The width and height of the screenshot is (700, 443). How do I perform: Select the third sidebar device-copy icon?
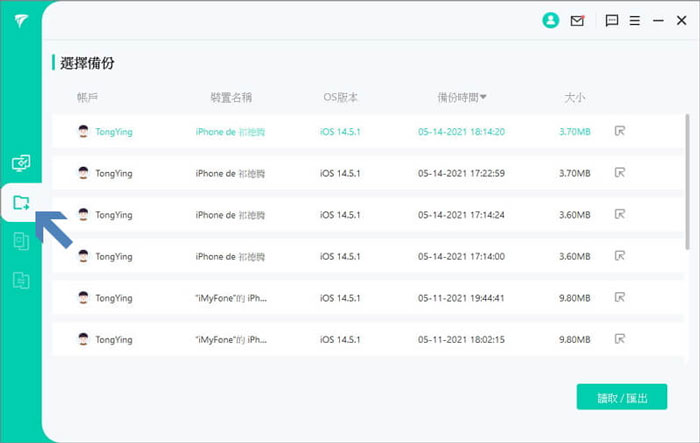[21, 241]
